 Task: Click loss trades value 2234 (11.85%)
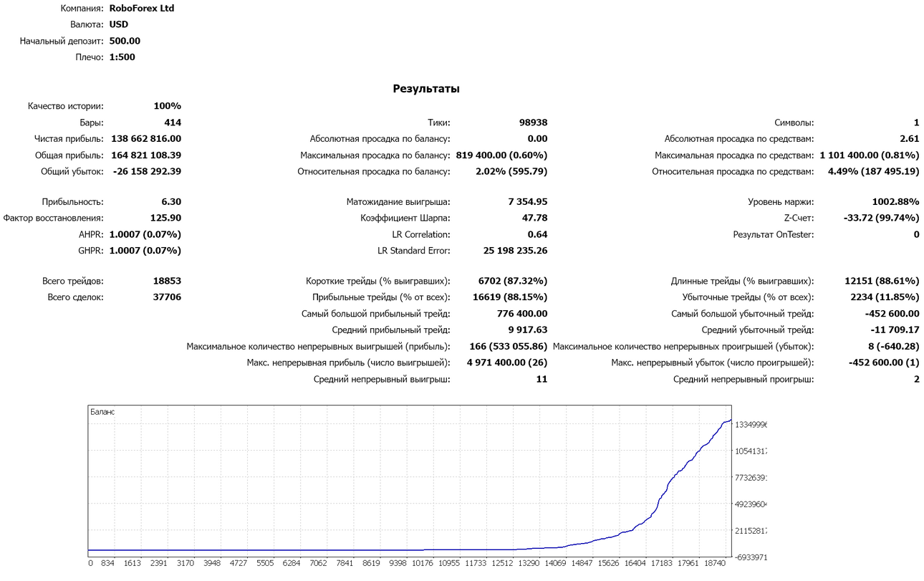coord(885,297)
